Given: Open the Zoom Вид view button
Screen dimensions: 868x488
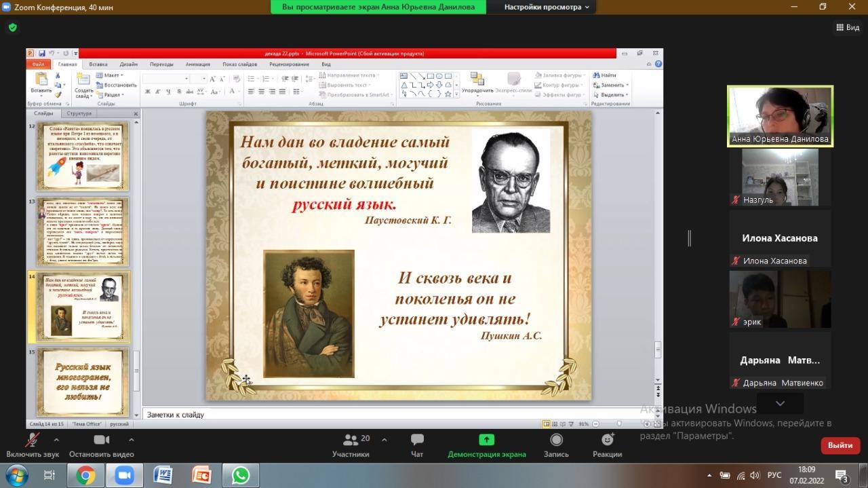Looking at the screenshot, I should 848,28.
